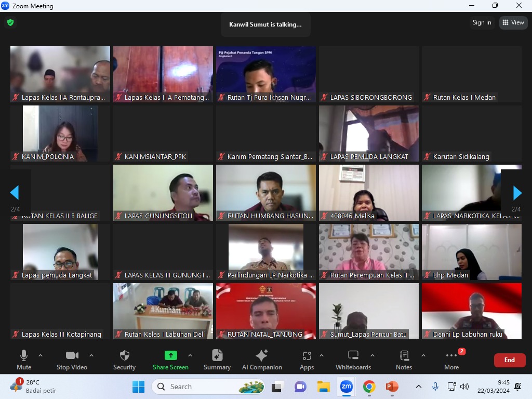Click the Share Screen button

coord(170,360)
